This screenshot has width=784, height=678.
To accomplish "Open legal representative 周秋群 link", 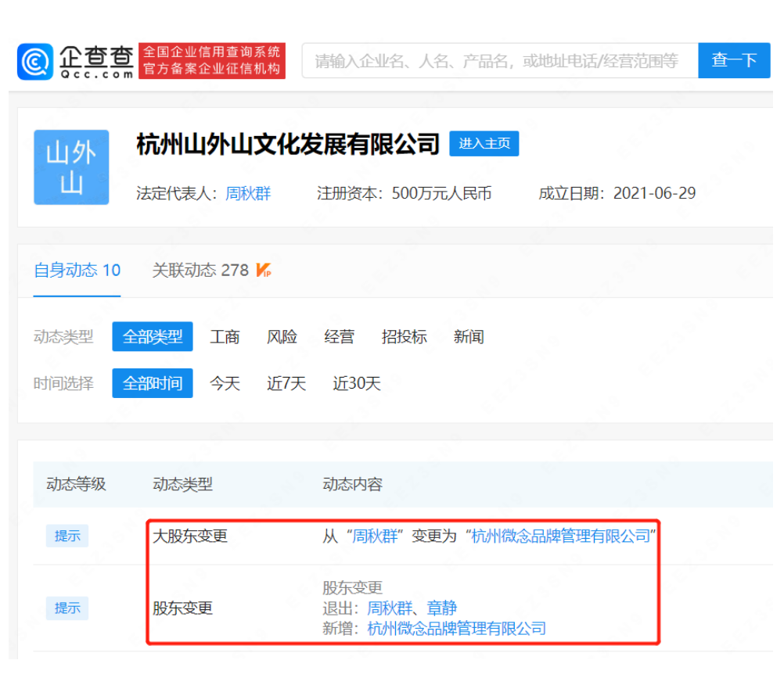I will pyautogui.click(x=247, y=193).
